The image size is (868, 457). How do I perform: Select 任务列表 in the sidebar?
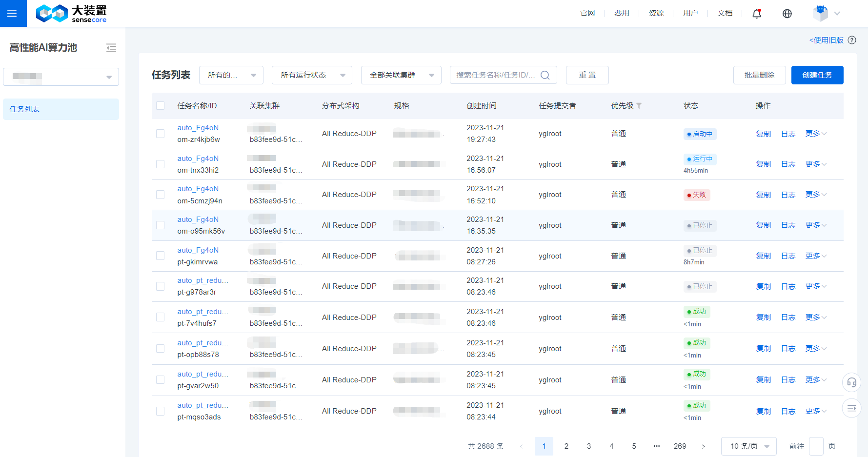61,109
